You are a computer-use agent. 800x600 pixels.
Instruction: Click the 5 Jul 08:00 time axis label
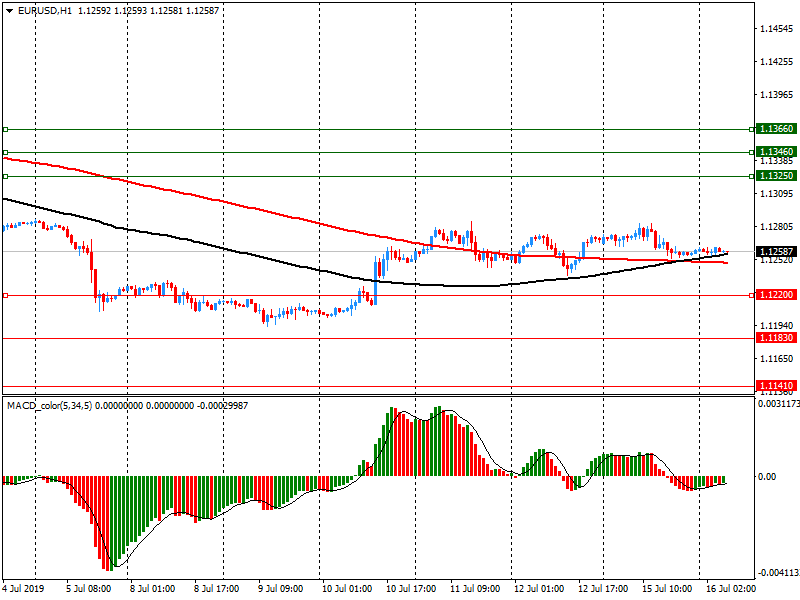pos(89,588)
